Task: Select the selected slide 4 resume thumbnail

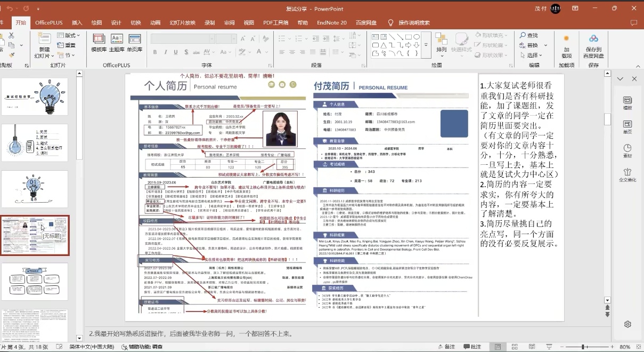Action: [x=35, y=235]
